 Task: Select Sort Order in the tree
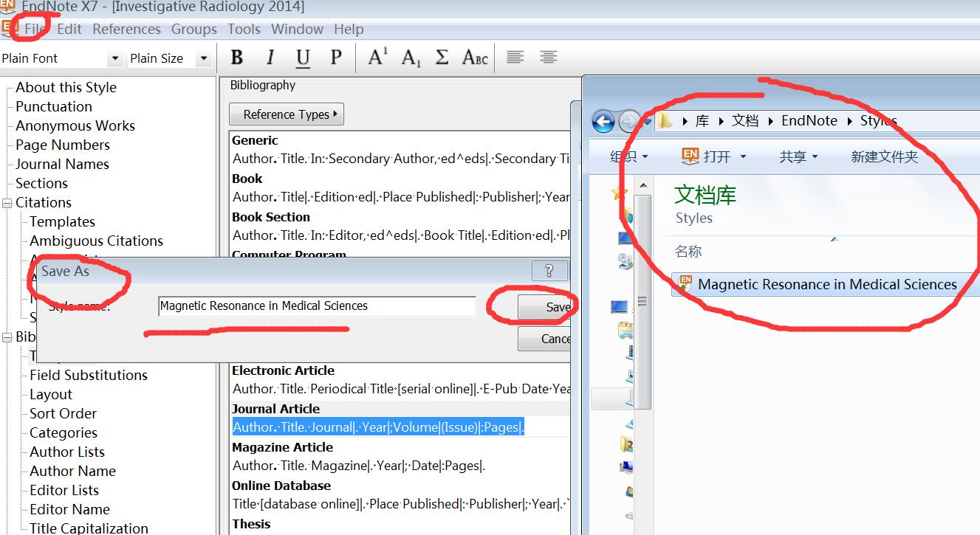pos(63,413)
